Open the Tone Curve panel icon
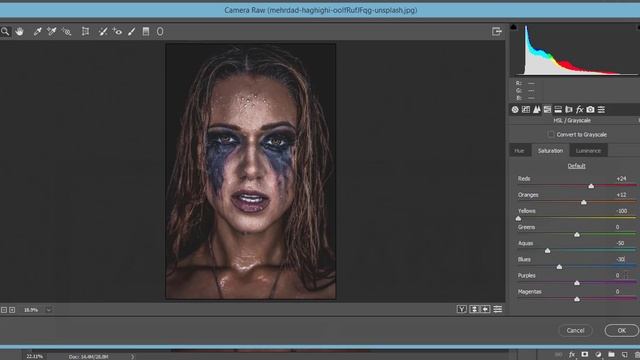 pyautogui.click(x=526, y=109)
